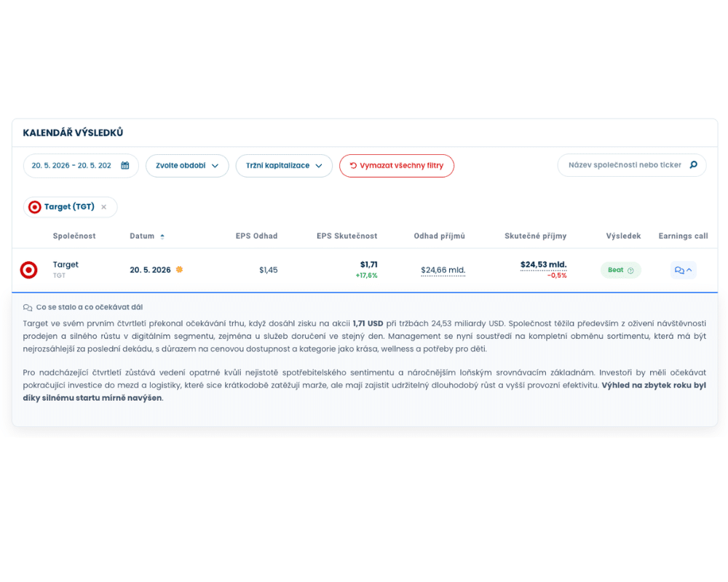Click chat icon by Co se stalo heading
The height and width of the screenshot is (582, 728).
(28, 307)
